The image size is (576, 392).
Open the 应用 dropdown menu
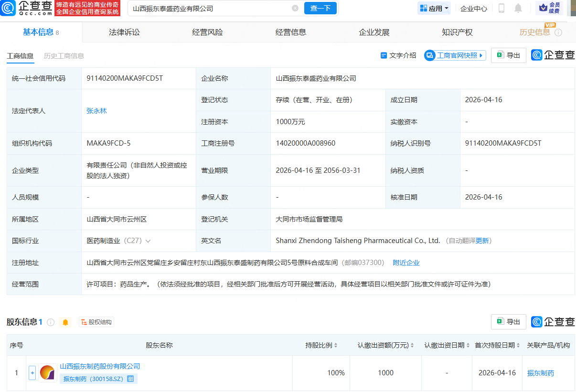434,8
